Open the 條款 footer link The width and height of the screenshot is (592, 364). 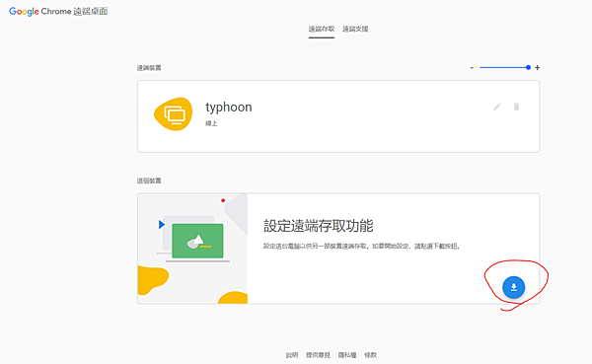[370, 355]
